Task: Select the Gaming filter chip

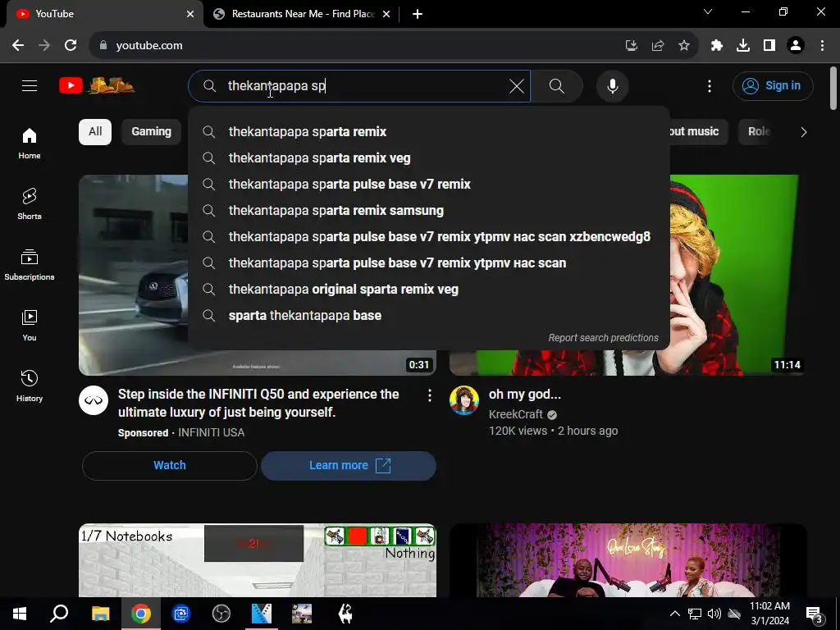Action: (x=151, y=132)
